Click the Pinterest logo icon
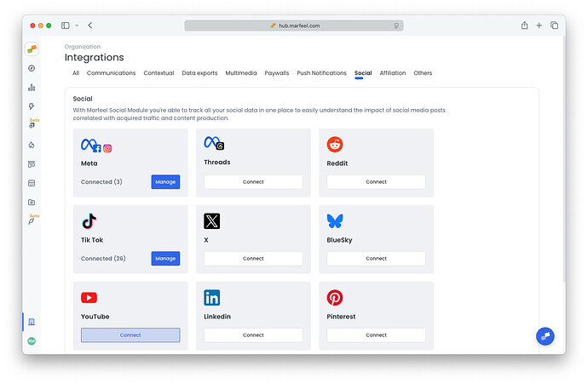 [x=335, y=298]
